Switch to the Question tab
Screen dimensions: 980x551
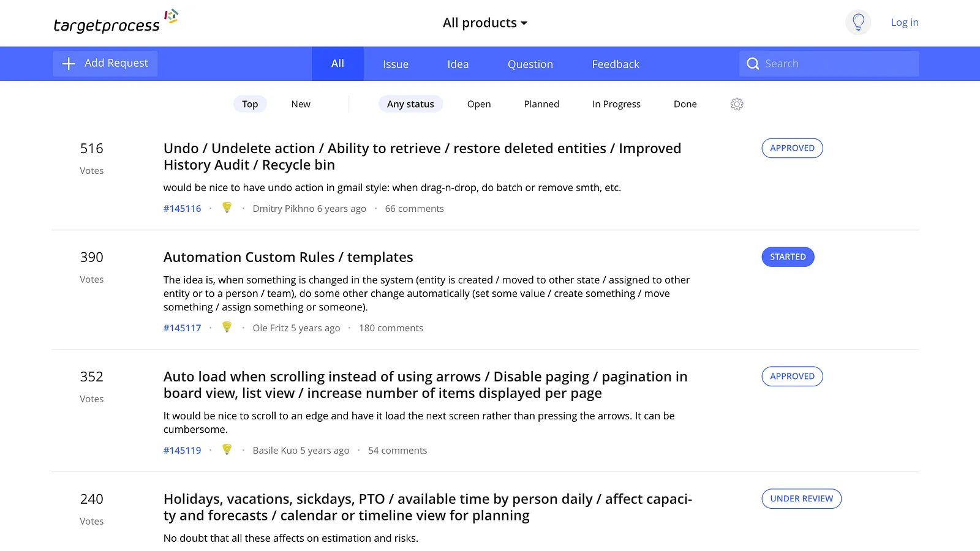tap(530, 64)
